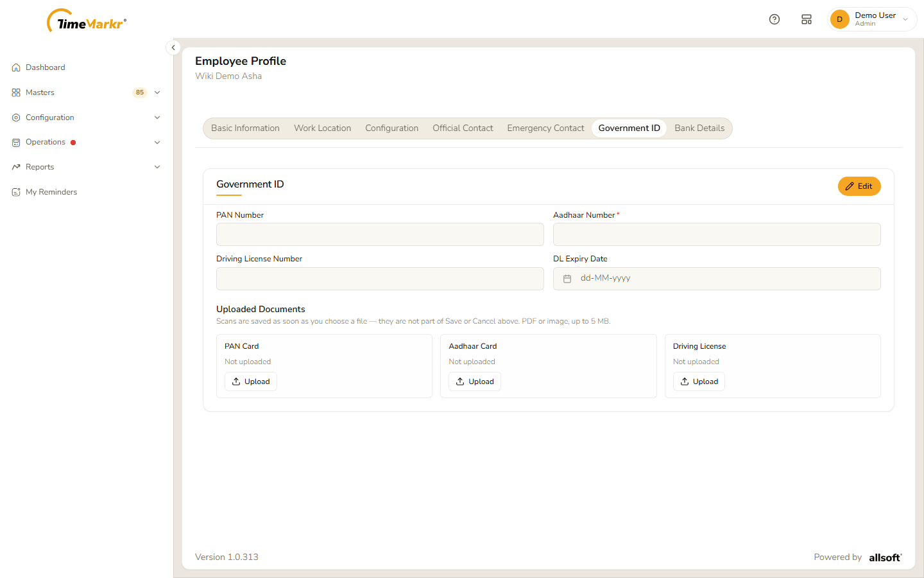Open the Bank Details tab

699,128
